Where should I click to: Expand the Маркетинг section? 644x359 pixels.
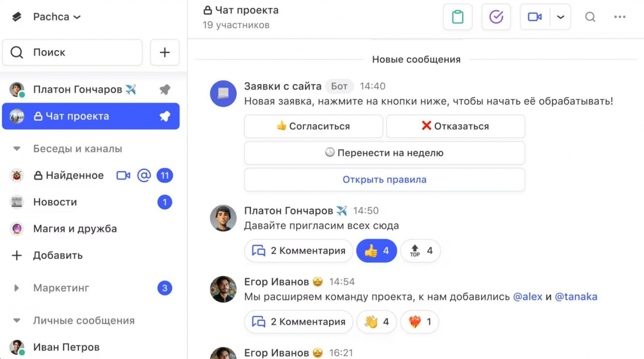click(x=17, y=288)
